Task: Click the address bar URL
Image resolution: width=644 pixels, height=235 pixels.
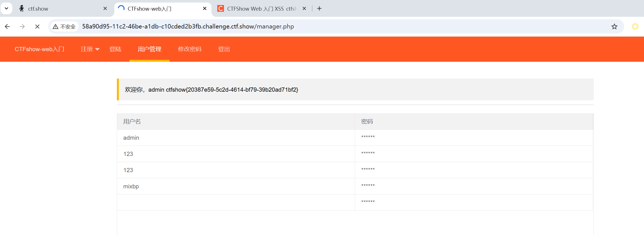Action: (188, 27)
